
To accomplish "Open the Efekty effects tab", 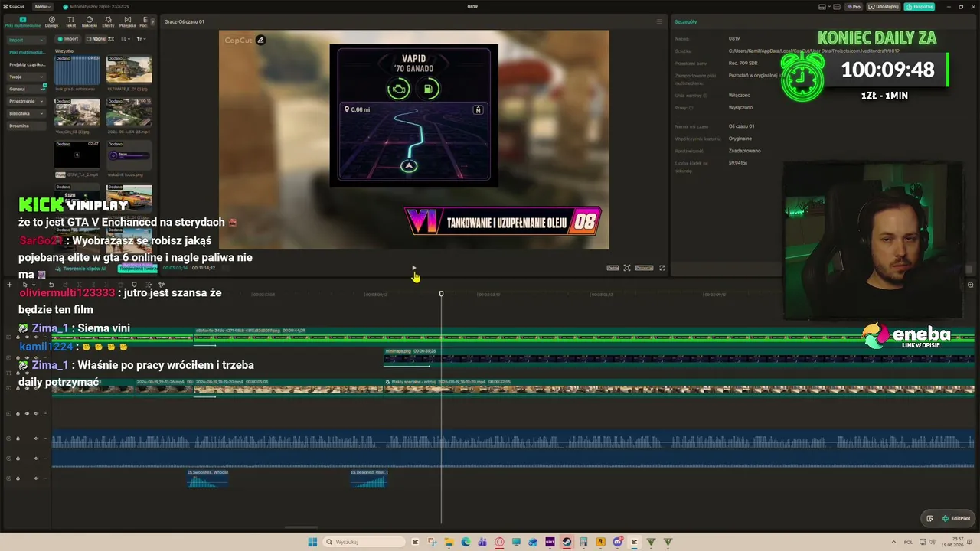I will pyautogui.click(x=108, y=21).
